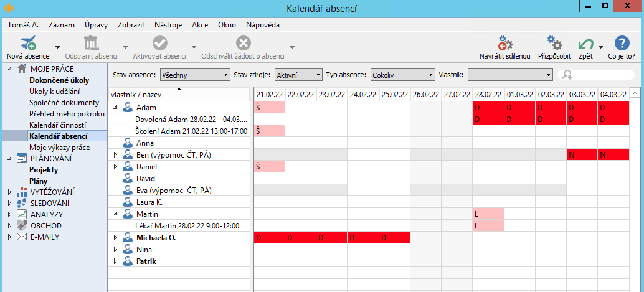Image resolution: width=644 pixels, height=292 pixels.
Task: Click the Nová absence airplane icon
Action: tap(27, 43)
